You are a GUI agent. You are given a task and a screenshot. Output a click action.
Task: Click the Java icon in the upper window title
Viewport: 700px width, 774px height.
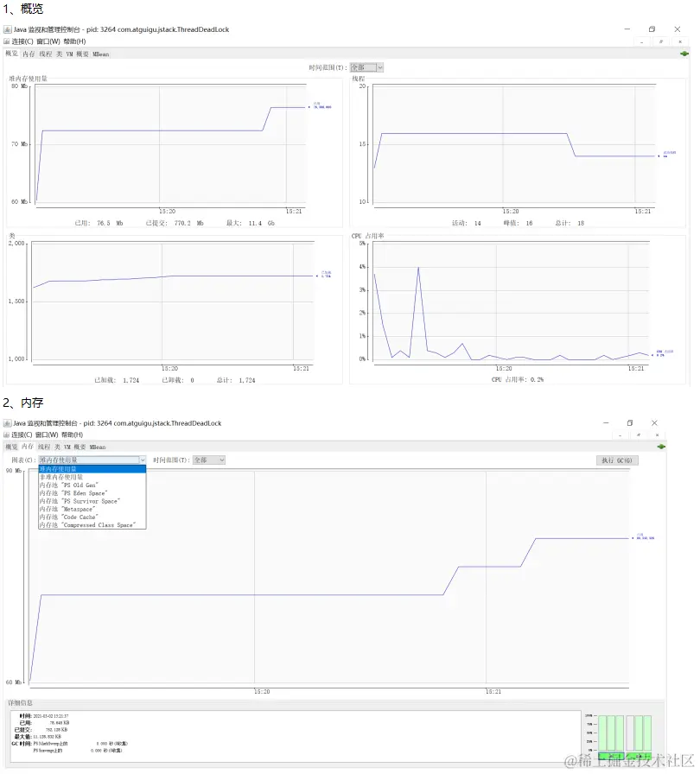pyautogui.click(x=8, y=29)
